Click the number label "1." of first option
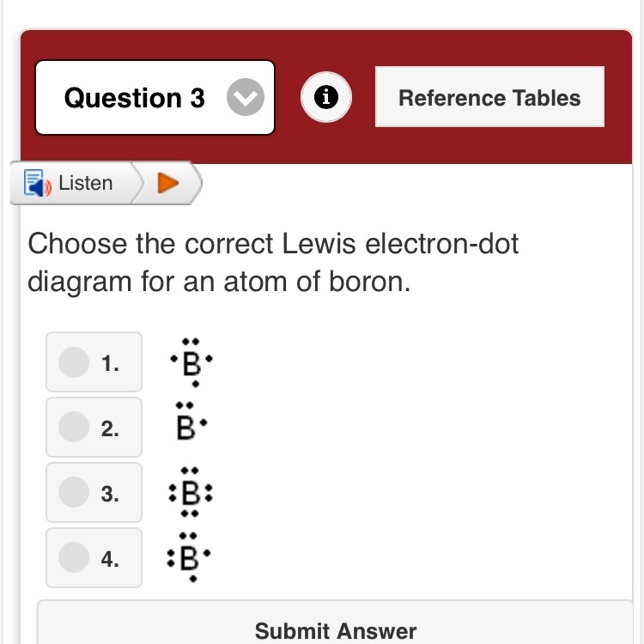Screen dimensions: 644x644 pos(109,363)
